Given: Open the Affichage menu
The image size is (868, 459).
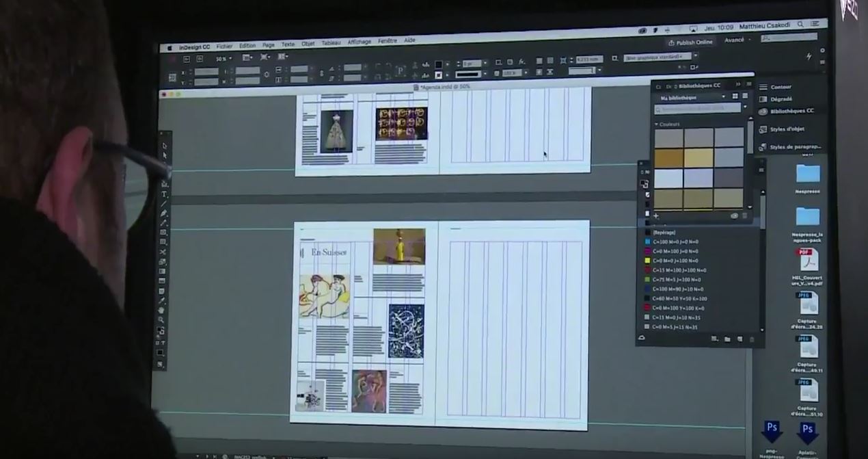Looking at the screenshot, I should [359, 42].
